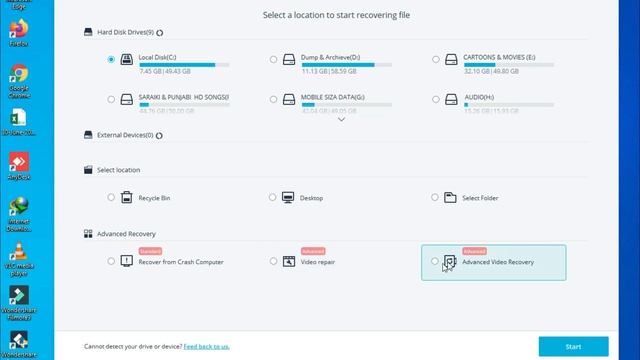The image size is (640, 360).
Task: Select the CARTOONS & MOVIES (E:) radio button
Action: [436, 60]
